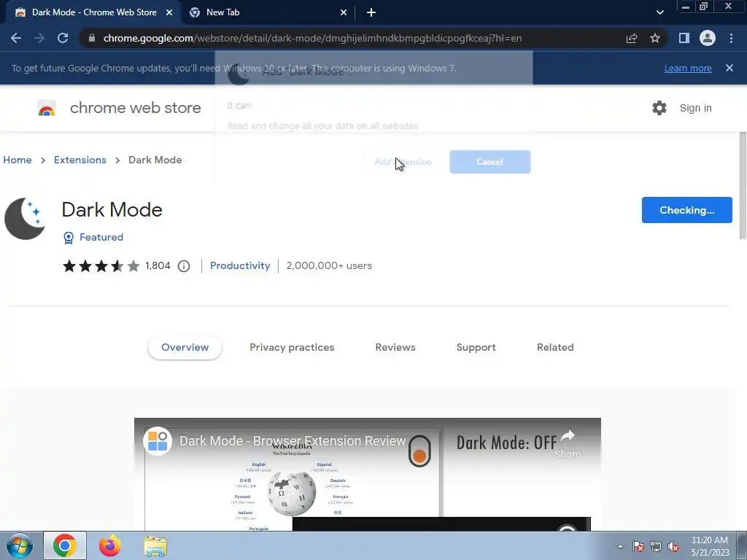Image resolution: width=747 pixels, height=560 pixels.
Task: Click the star rating of 1,804 reviews
Action: [x=101, y=265]
